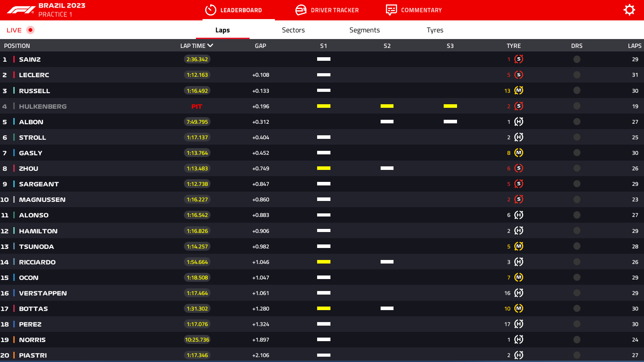This screenshot has width=644, height=362.
Task: Sort by the LAP TIME column arrow
Action: (210, 45)
